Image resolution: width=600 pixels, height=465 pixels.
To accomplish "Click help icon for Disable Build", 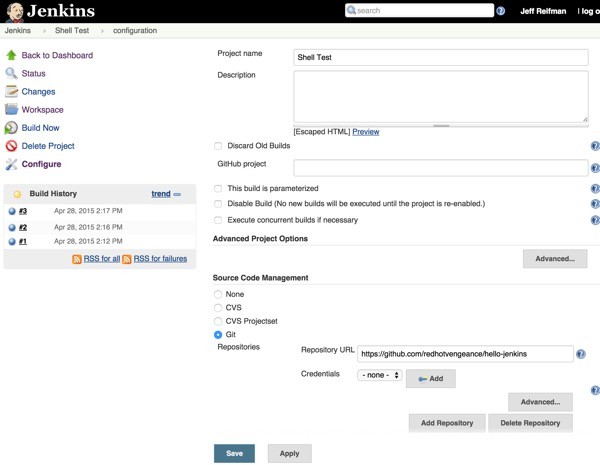I will pos(595,204).
